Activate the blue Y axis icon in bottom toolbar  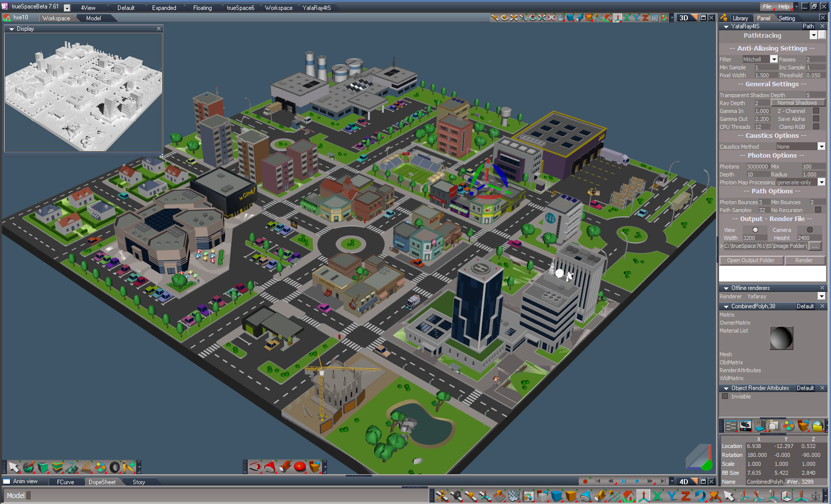click(672, 496)
